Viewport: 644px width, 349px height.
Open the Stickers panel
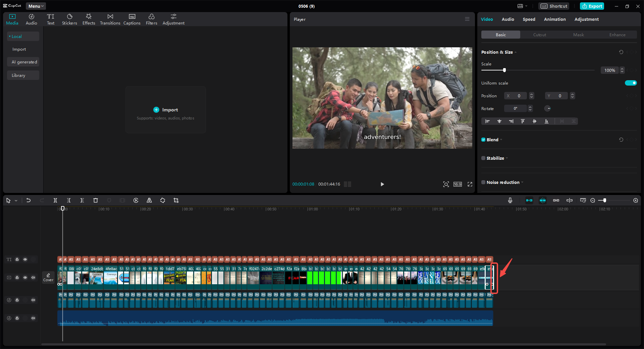tap(69, 19)
